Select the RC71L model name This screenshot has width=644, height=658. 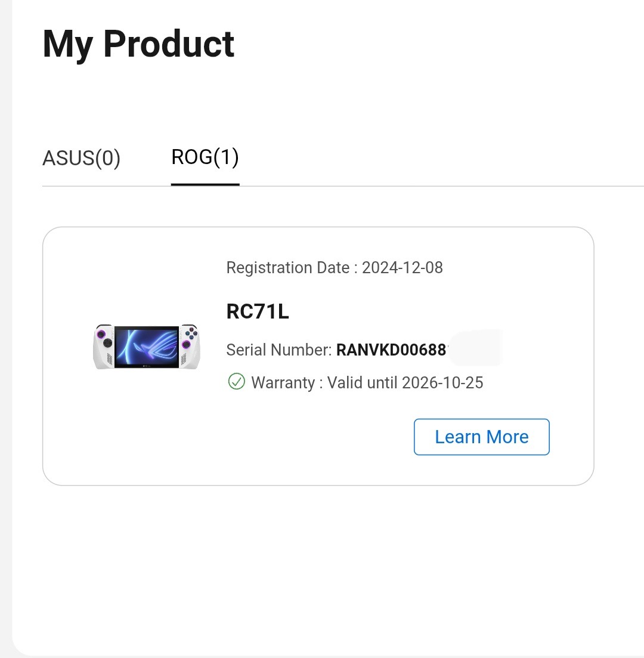pos(258,311)
